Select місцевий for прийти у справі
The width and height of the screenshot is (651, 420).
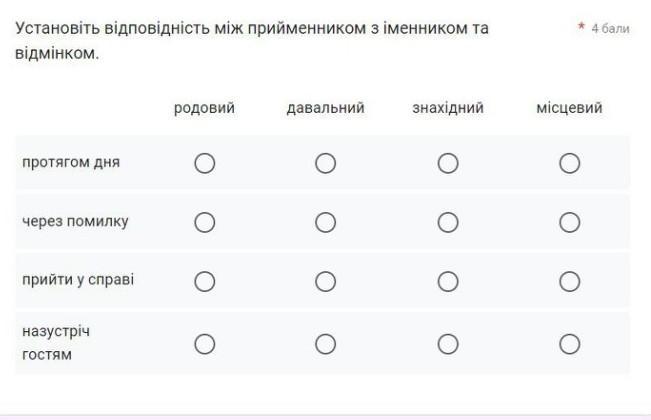[x=570, y=282]
